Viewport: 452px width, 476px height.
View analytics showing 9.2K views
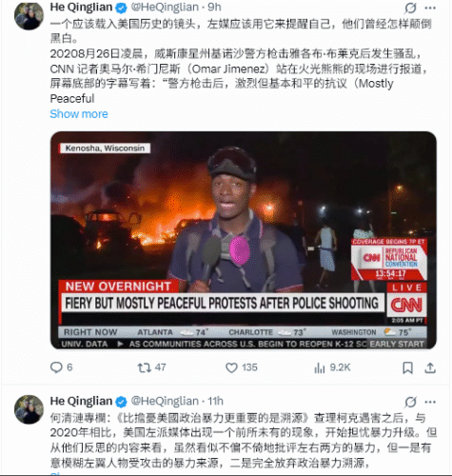click(x=319, y=367)
